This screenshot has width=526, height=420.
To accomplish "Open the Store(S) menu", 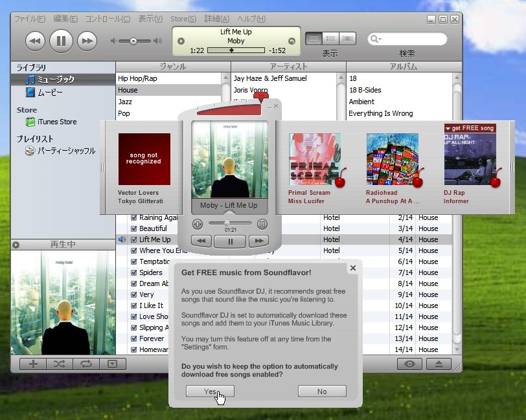I will (x=183, y=19).
